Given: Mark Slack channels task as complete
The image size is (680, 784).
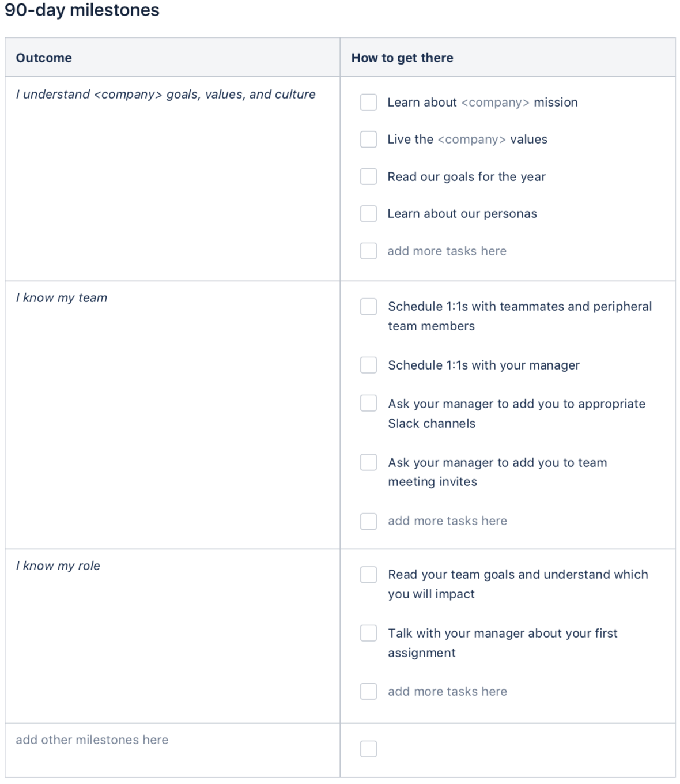Looking at the screenshot, I should 368,403.
